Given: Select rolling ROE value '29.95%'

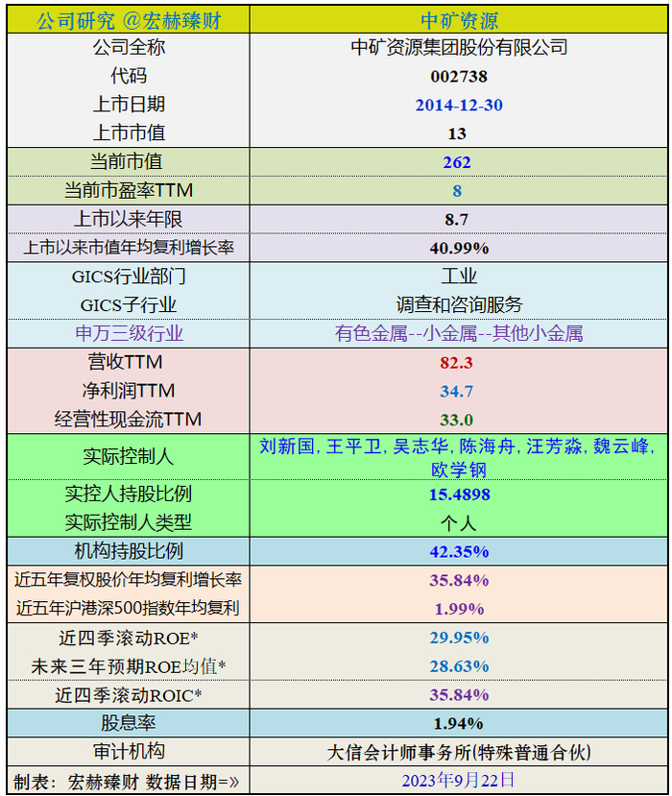Looking at the screenshot, I should (459, 638).
